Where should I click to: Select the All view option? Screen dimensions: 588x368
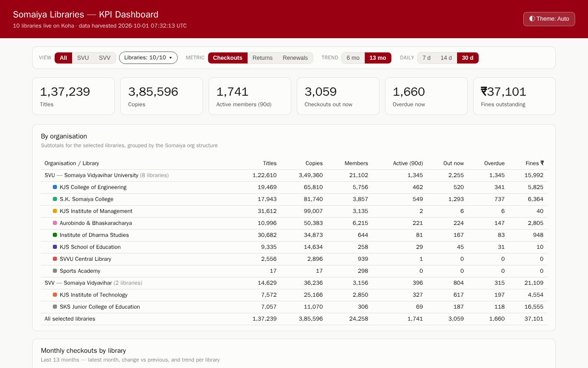63,58
